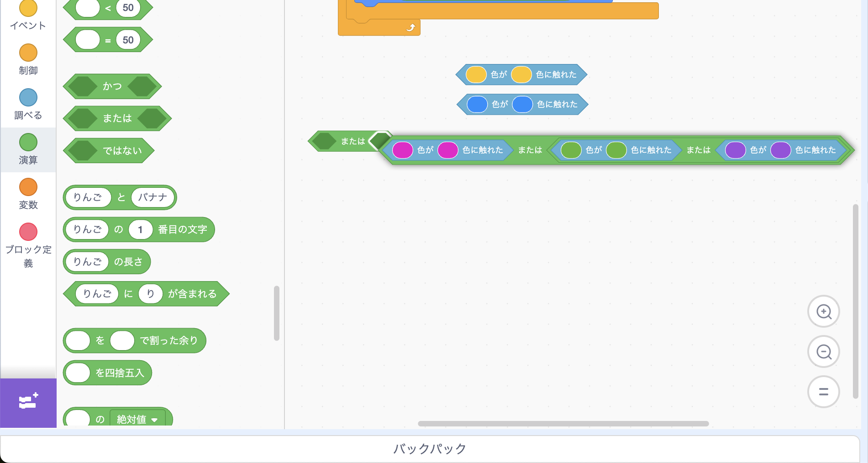
Task: Click the second purple color swatch
Action: pyautogui.click(x=780, y=150)
